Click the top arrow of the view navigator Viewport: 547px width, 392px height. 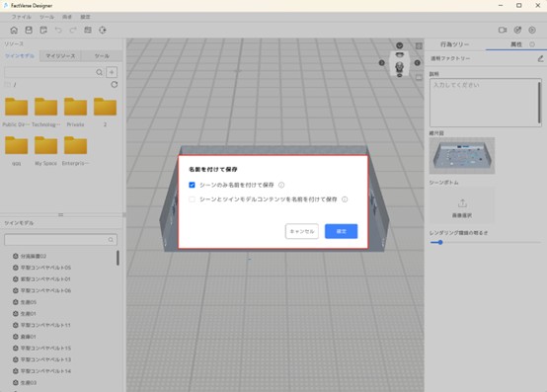click(400, 45)
